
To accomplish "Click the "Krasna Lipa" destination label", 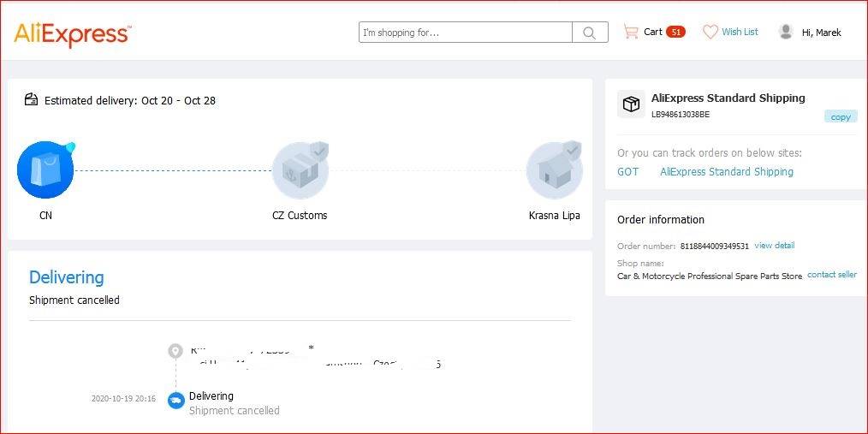I will pos(554,216).
